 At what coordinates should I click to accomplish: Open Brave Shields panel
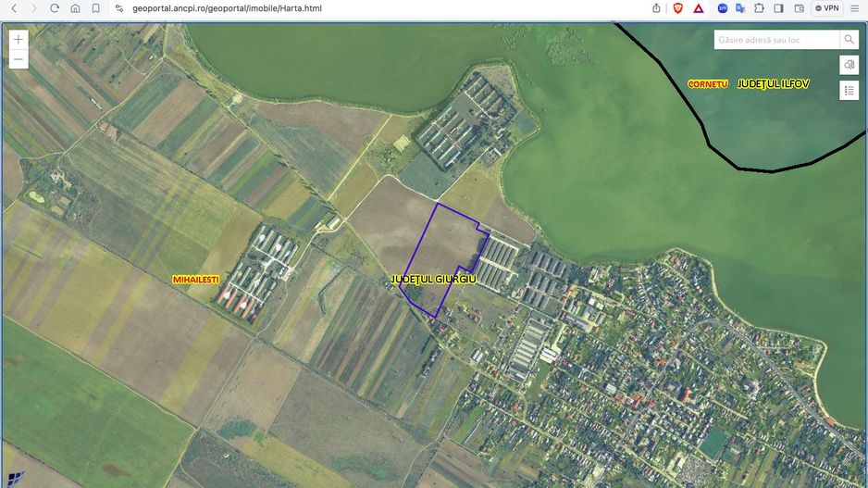coord(678,8)
